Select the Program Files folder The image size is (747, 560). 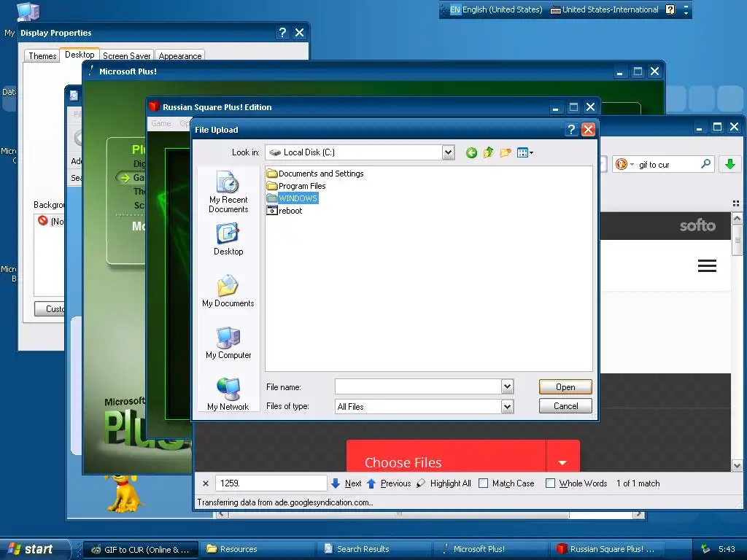click(x=296, y=186)
